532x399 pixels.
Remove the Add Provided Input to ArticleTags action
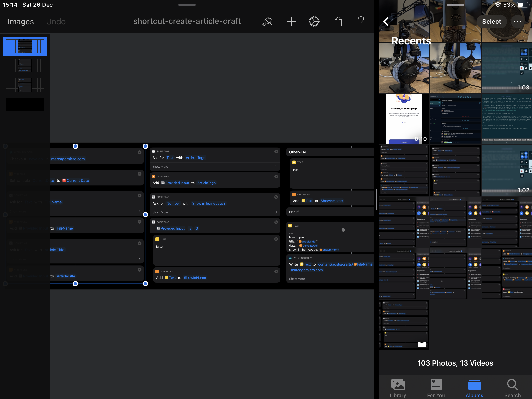click(276, 177)
